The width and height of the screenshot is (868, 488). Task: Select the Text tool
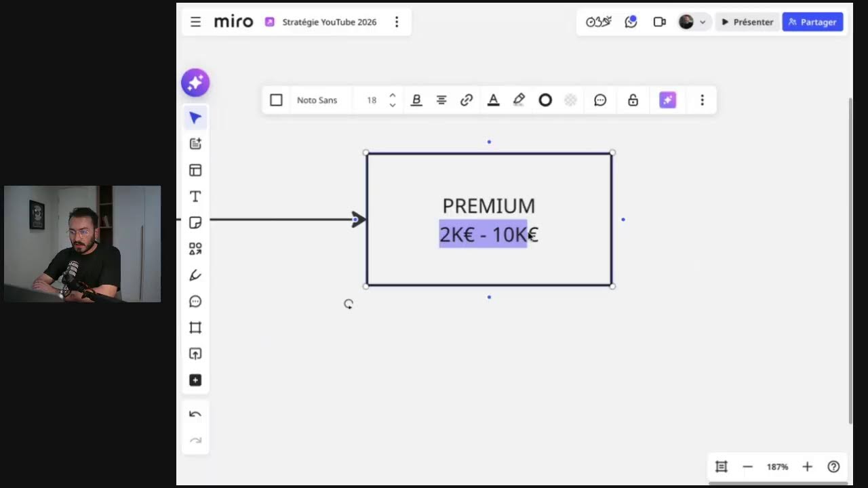point(195,197)
